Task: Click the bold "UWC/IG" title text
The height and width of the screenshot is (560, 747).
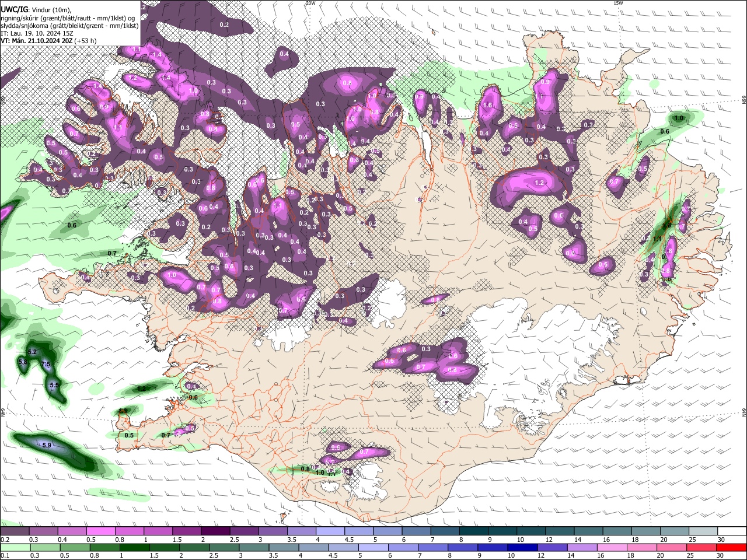Action: [x=13, y=9]
